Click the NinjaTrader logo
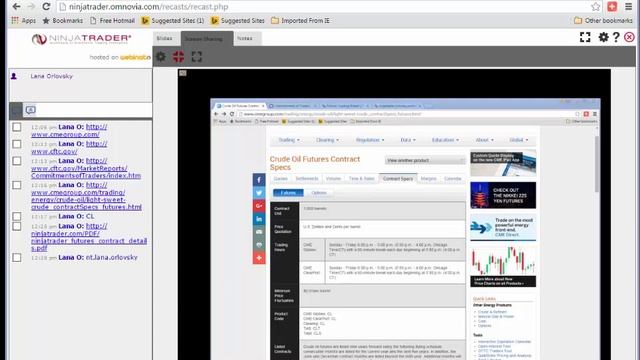Viewport: 640px width, 360px height. (82, 39)
